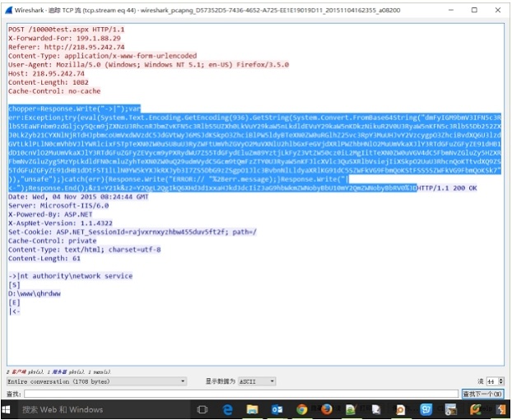This screenshot has height=420, width=512.
Task: Click the stream number field showing 44
Action: pyautogui.click(x=492, y=381)
